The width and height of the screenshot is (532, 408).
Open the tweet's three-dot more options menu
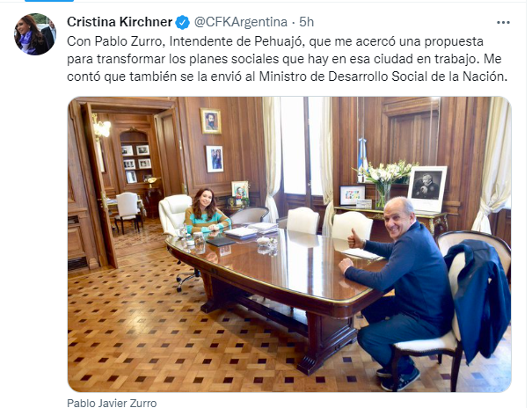(x=503, y=22)
